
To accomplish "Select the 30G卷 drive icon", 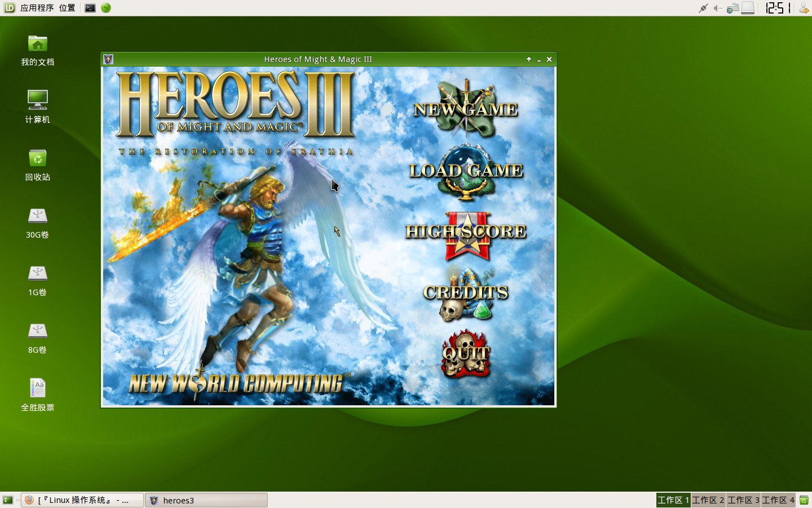I will pos(38,223).
